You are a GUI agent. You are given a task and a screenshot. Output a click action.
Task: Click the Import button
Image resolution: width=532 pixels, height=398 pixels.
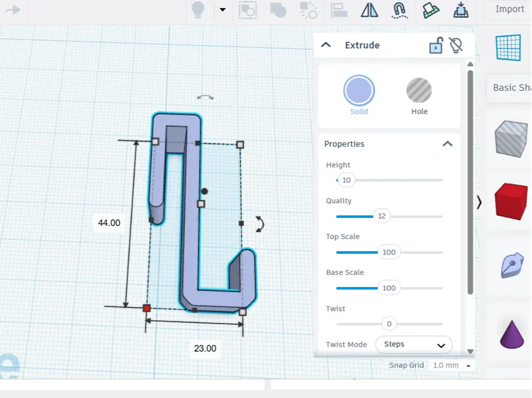coord(509,9)
